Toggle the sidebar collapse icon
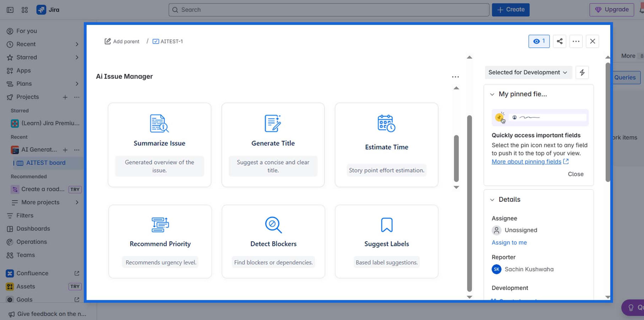 [10, 10]
